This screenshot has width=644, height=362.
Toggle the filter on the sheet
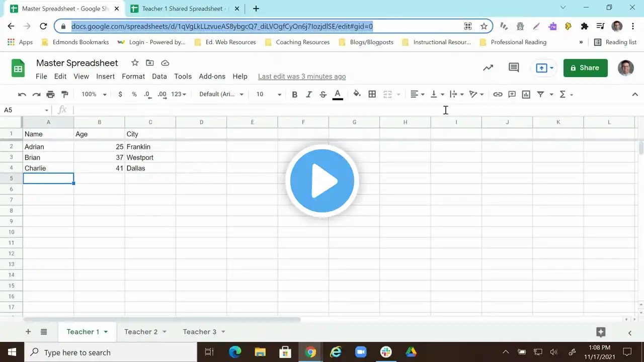point(540,94)
